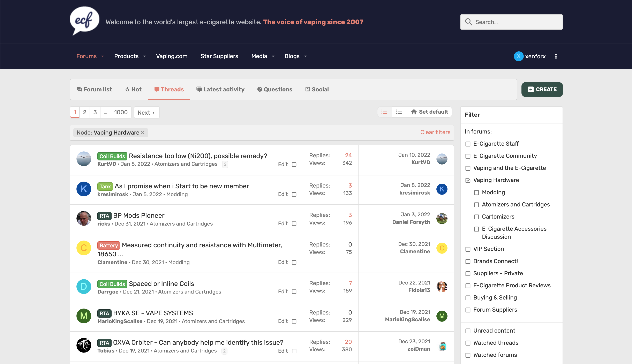The image size is (632, 364).
Task: Check the Unread content filter
Action: click(468, 331)
